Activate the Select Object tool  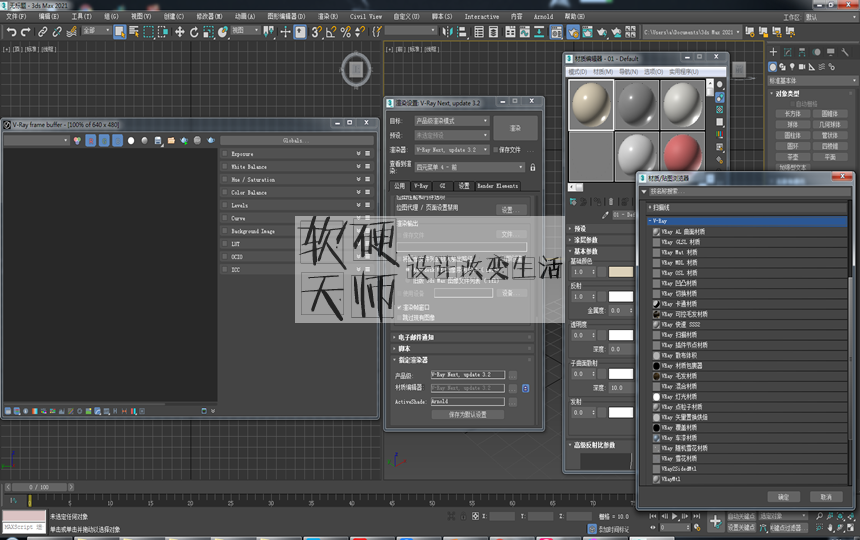[120, 32]
